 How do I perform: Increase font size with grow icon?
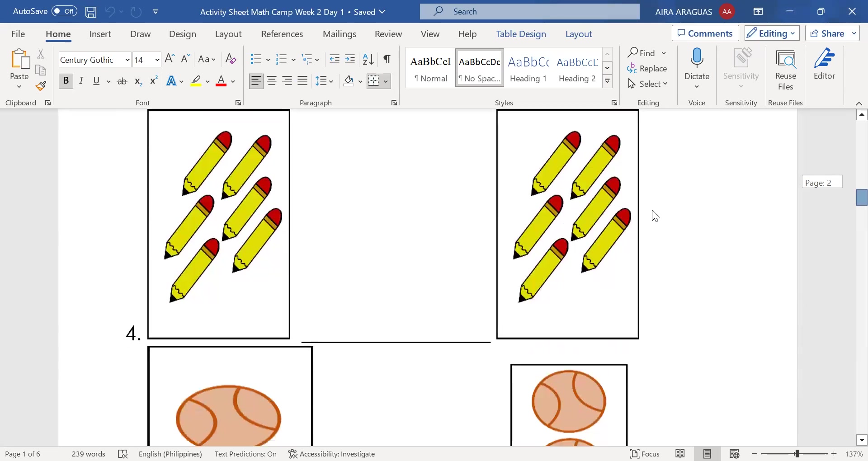(170, 59)
